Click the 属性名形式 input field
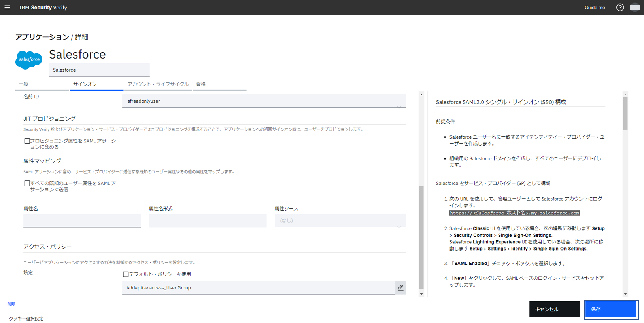 [208, 221]
